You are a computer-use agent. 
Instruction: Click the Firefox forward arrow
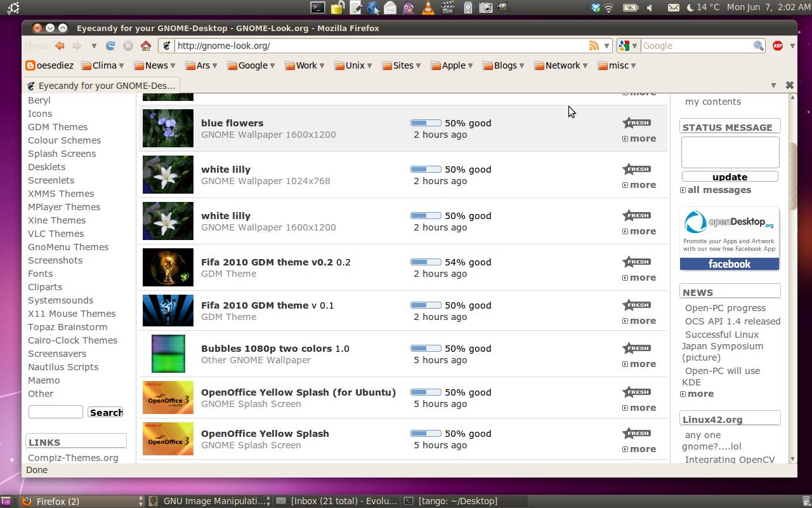pyautogui.click(x=77, y=46)
